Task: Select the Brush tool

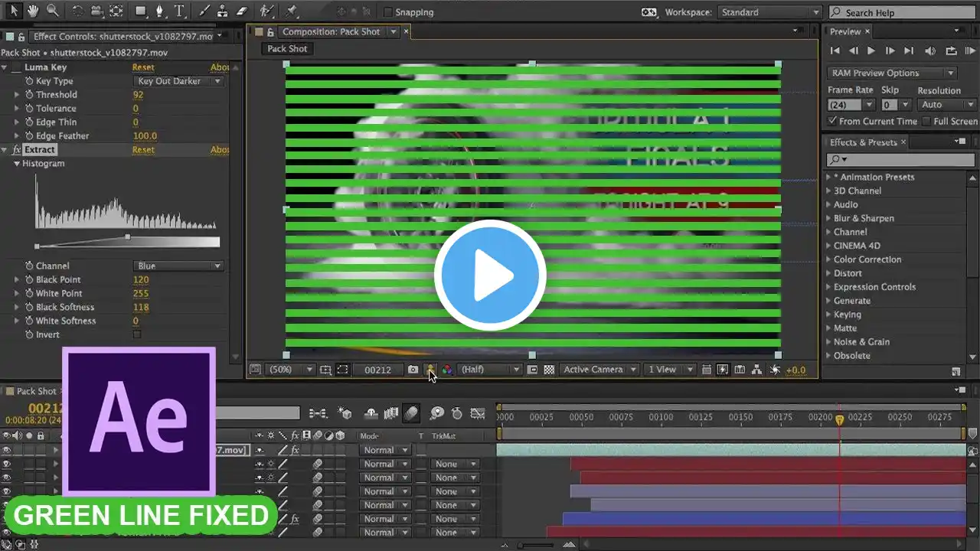Action: [204, 11]
